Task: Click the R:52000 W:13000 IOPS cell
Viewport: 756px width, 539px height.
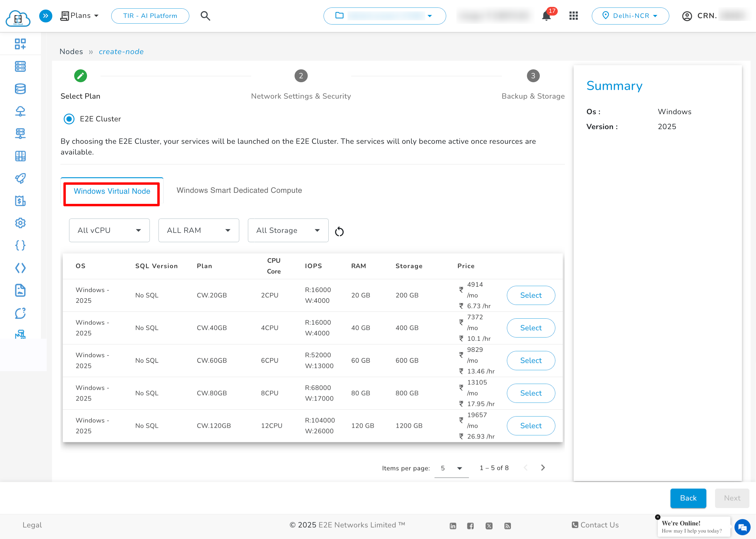Action: [319, 361]
